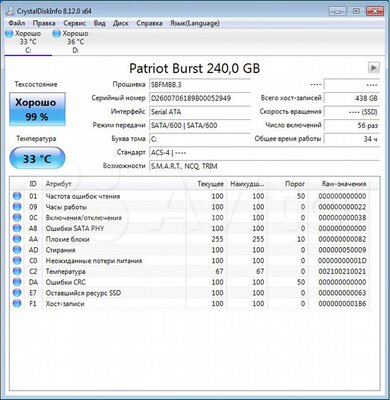Click status icon for attribute AA
390x400 pixels.
[17, 239]
